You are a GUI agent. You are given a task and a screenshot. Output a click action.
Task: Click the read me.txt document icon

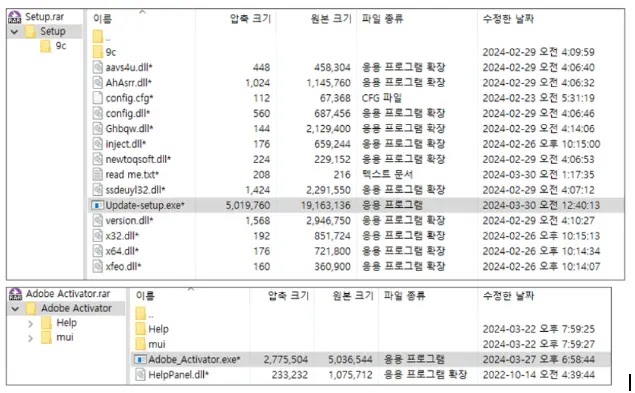click(98, 175)
